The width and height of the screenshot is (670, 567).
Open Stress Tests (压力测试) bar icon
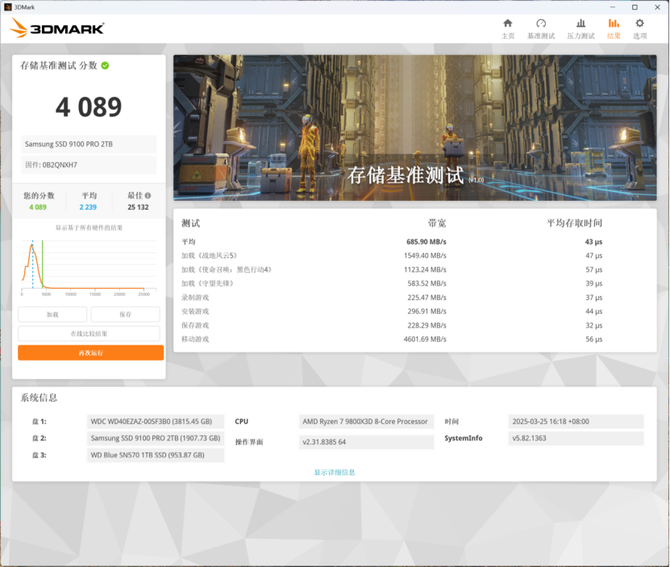pyautogui.click(x=580, y=24)
